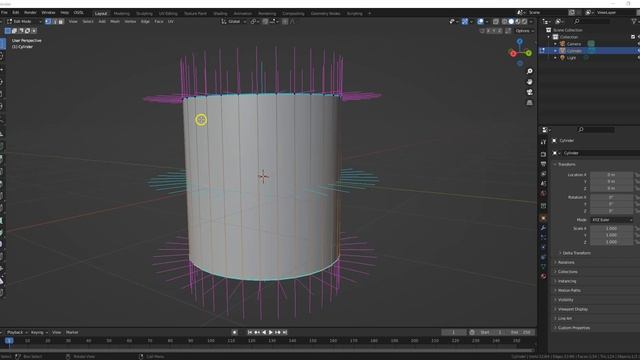Click the pan view hand icon
Image resolution: width=640 pixels, height=360 pixels.
point(529,82)
